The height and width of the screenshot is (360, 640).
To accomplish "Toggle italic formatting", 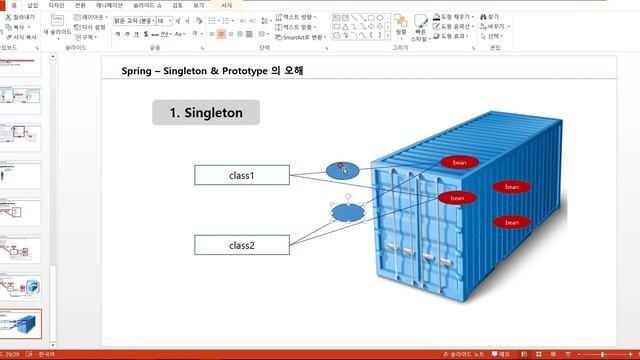I will [x=127, y=34].
